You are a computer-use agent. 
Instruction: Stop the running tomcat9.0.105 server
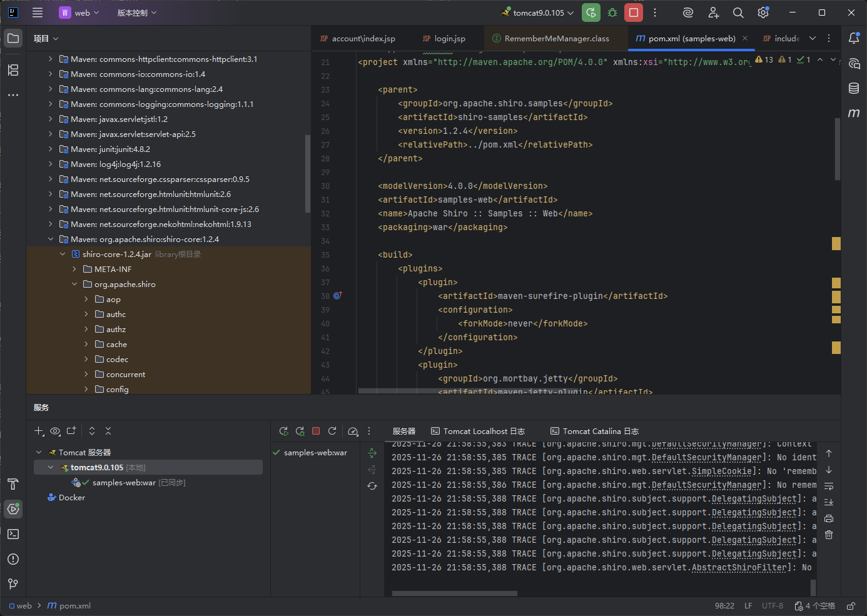(x=634, y=13)
